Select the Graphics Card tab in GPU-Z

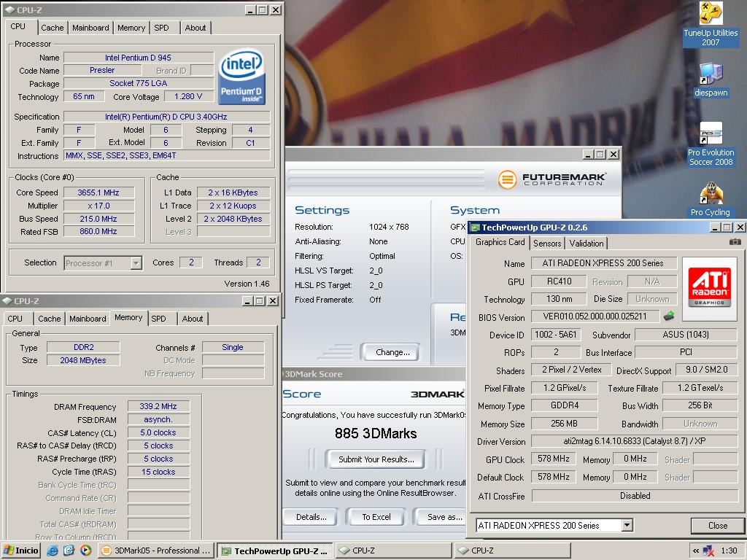coord(500,242)
